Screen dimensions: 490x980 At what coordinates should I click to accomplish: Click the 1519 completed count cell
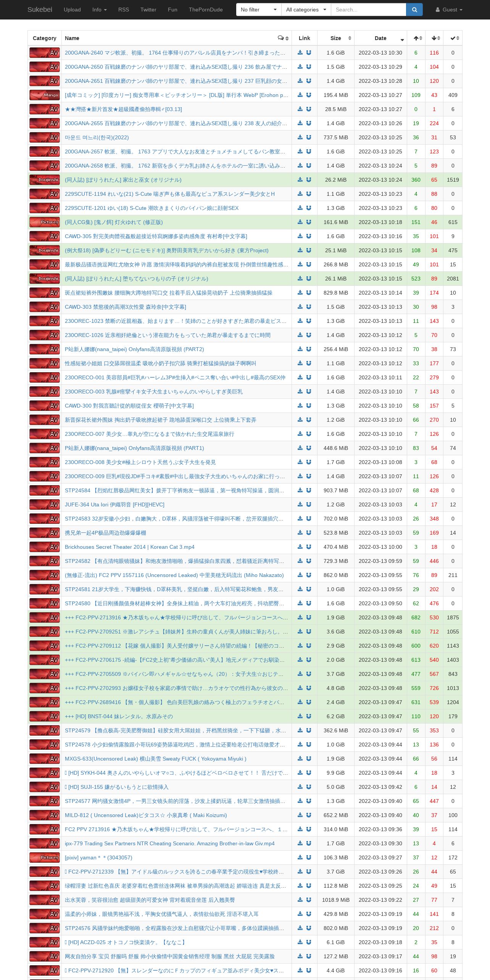point(453,180)
